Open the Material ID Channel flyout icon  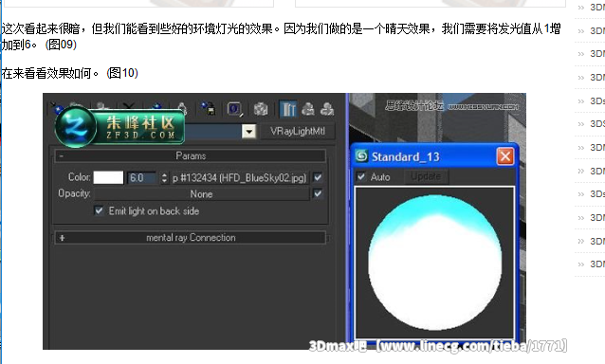tap(234, 109)
